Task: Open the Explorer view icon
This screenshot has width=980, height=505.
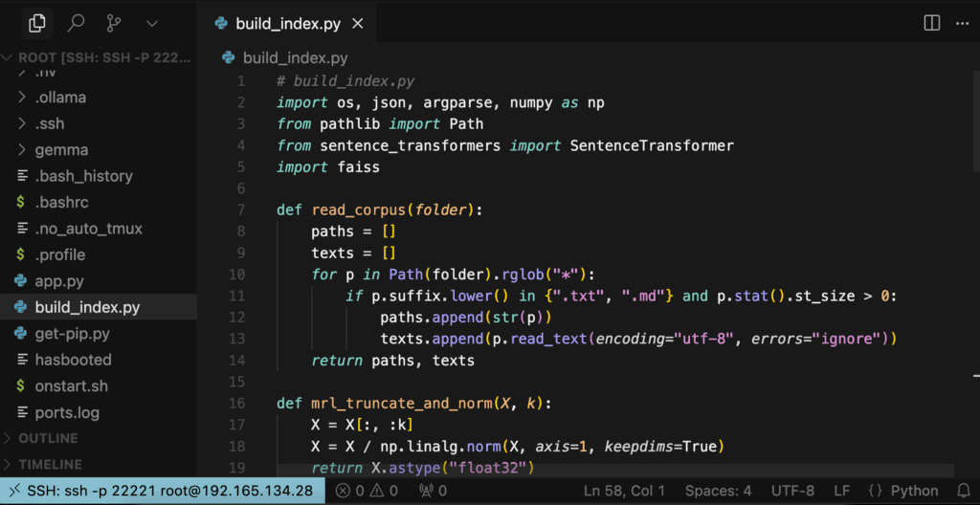Action: tap(37, 24)
